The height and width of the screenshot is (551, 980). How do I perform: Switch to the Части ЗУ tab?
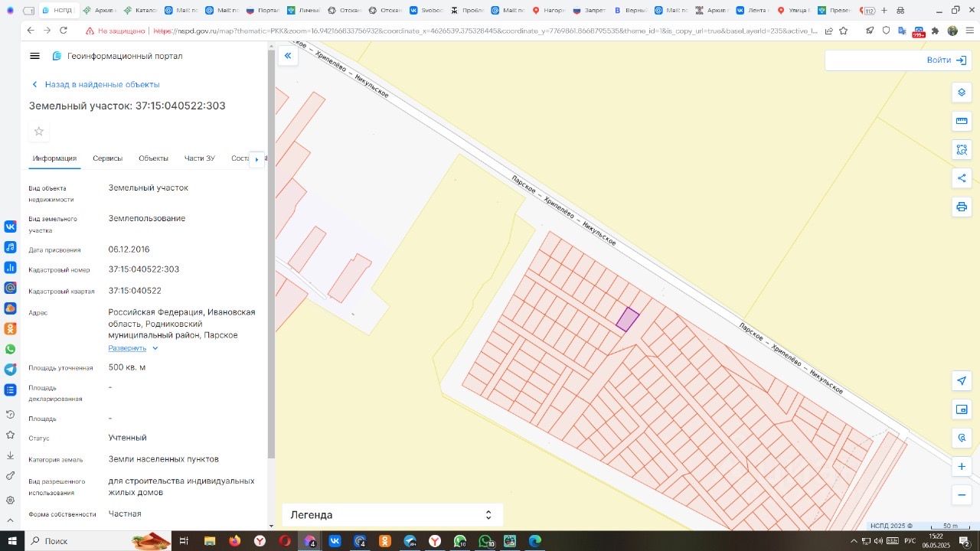pos(199,158)
